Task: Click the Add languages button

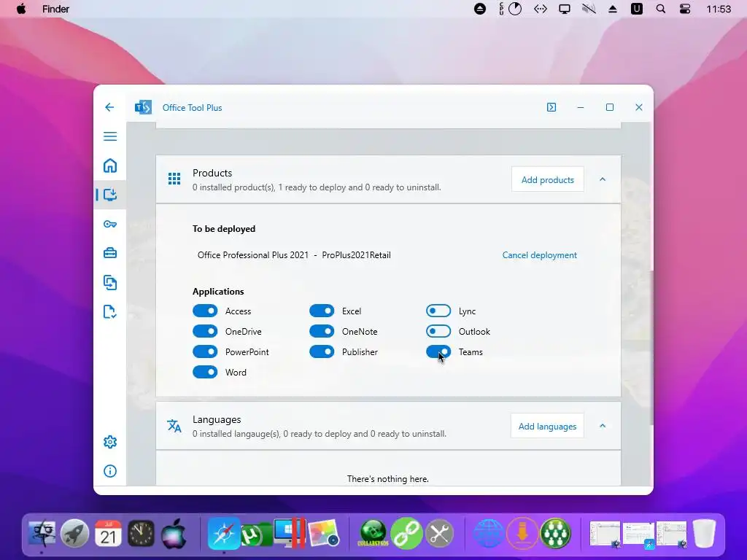Action: (x=547, y=426)
